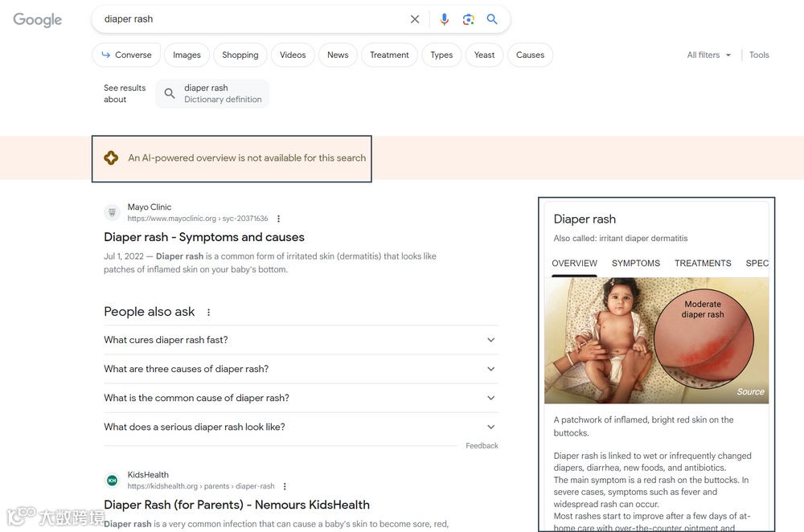Open the Tools menu
Viewport: 804px width, 532px height.
pyautogui.click(x=759, y=55)
